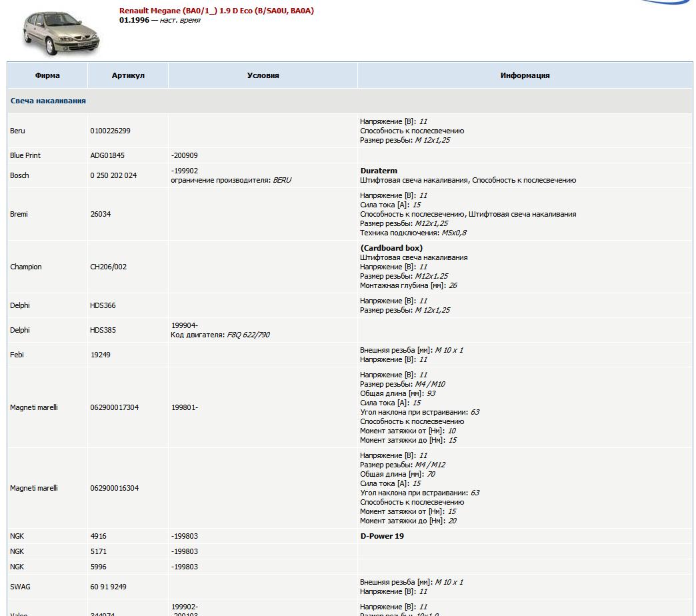
Task: Select NGK article 5996
Action: (99, 567)
